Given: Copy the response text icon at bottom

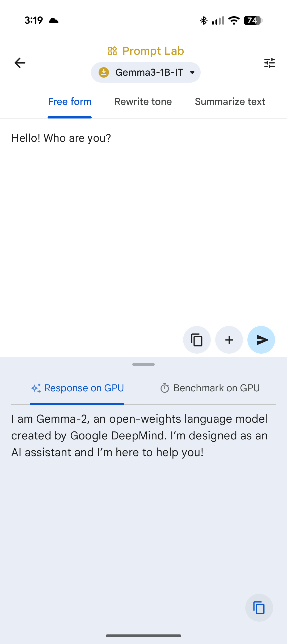Looking at the screenshot, I should (x=259, y=608).
